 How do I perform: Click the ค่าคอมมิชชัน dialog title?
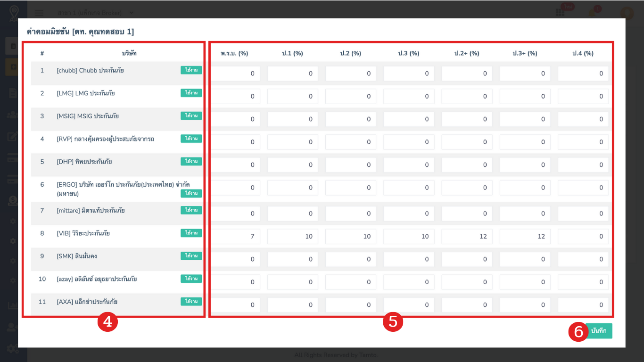(x=80, y=32)
